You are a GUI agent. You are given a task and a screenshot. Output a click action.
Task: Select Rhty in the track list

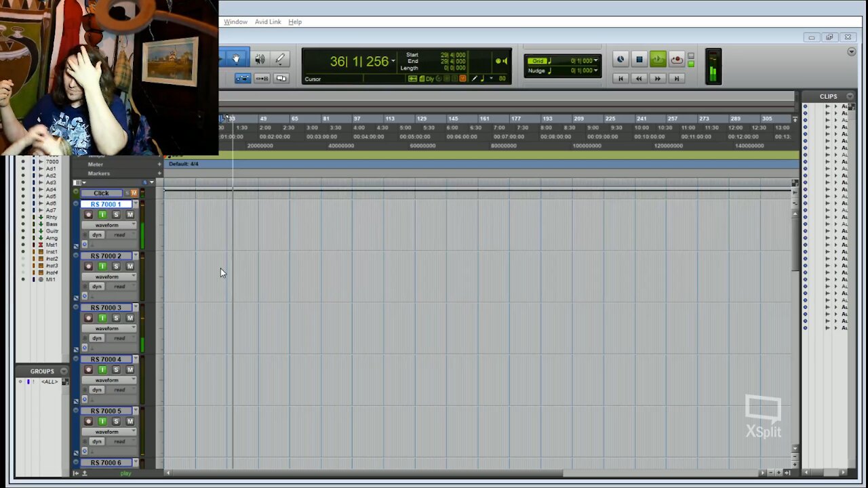pos(52,217)
